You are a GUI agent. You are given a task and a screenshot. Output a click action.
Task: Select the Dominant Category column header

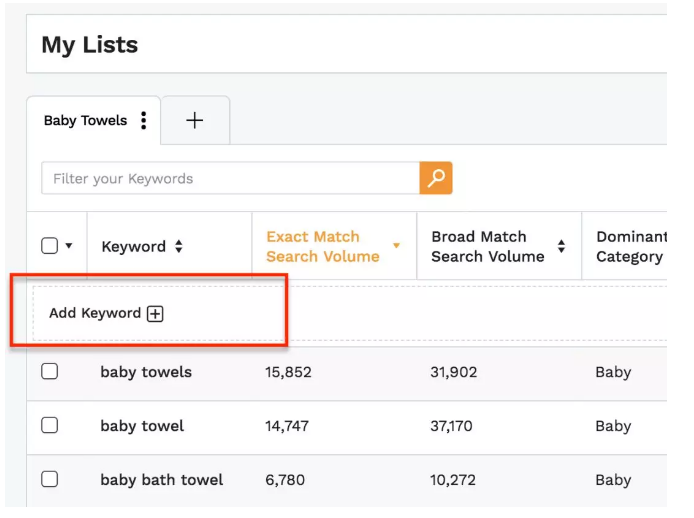point(630,246)
